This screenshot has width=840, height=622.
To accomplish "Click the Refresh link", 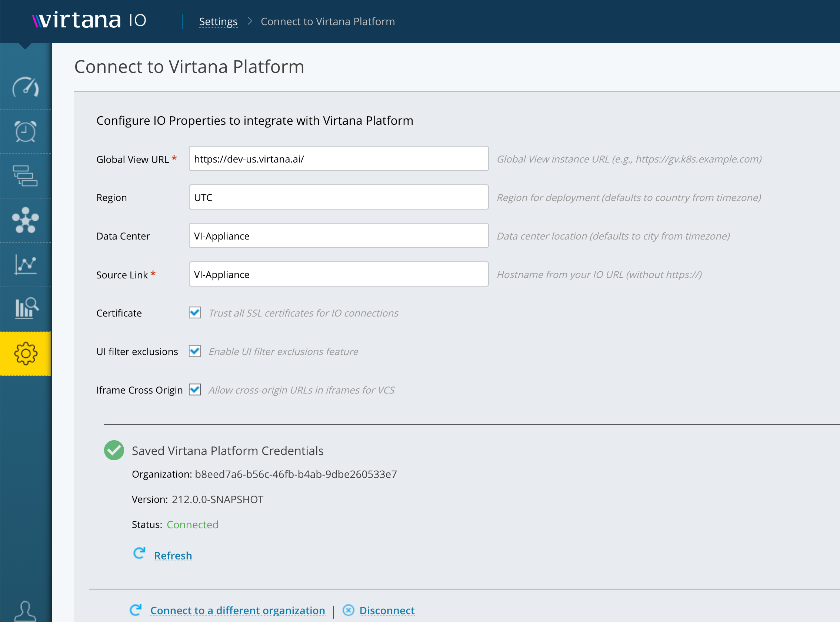I will (173, 555).
